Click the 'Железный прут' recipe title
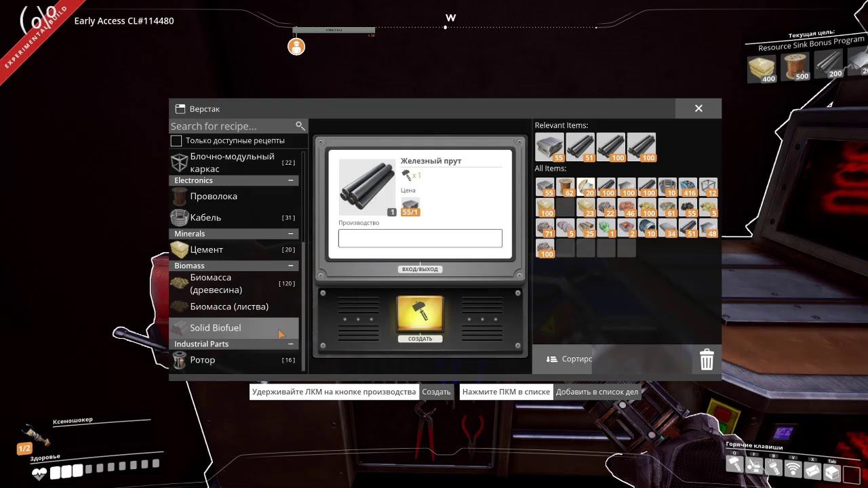Viewport: 868px width, 488px height. coord(431,161)
